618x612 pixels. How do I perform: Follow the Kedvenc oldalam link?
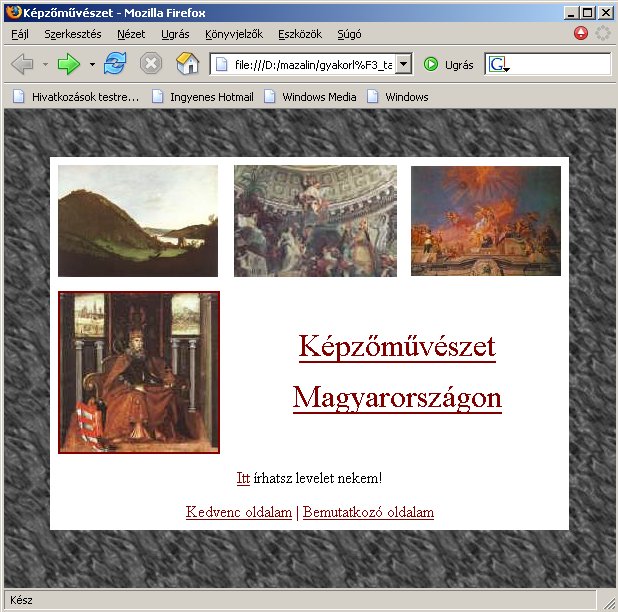[x=238, y=512]
